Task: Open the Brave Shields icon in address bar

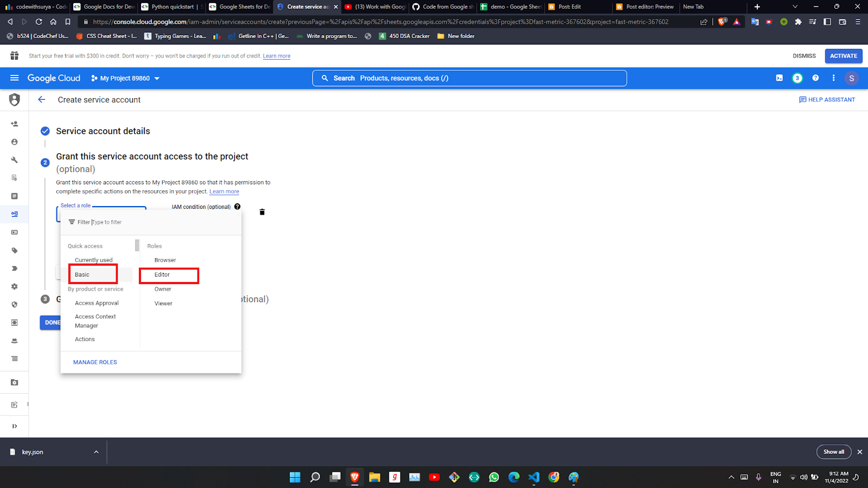Action: coord(722,22)
